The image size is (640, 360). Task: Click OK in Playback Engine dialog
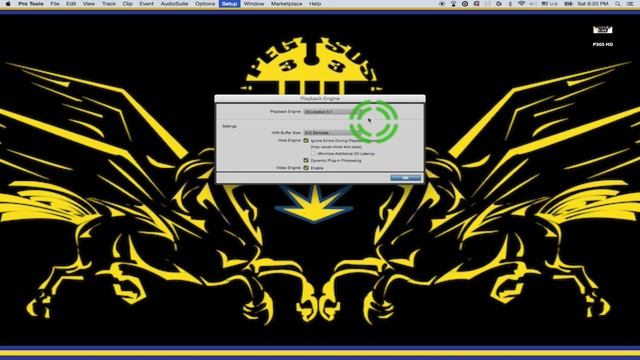click(x=405, y=178)
